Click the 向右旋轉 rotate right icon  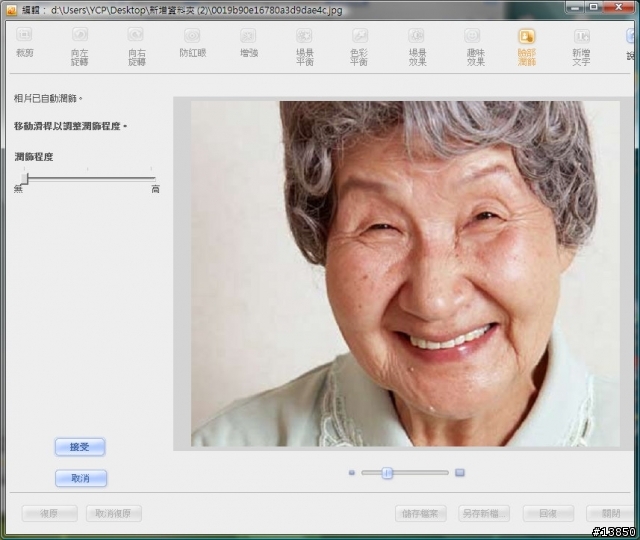pyautogui.click(x=136, y=35)
